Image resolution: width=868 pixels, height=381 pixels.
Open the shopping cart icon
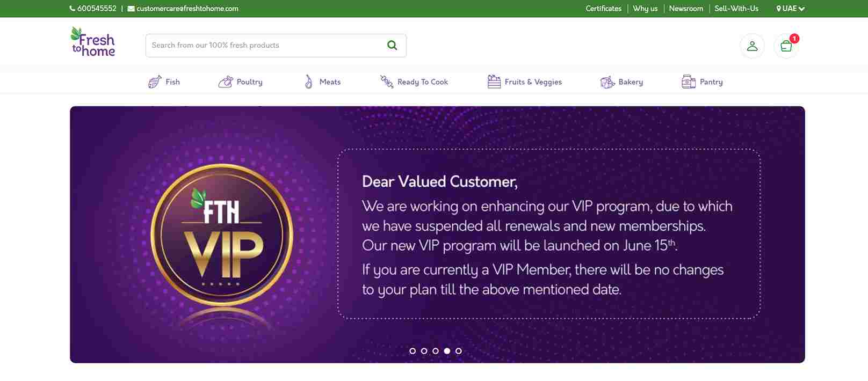pyautogui.click(x=786, y=46)
